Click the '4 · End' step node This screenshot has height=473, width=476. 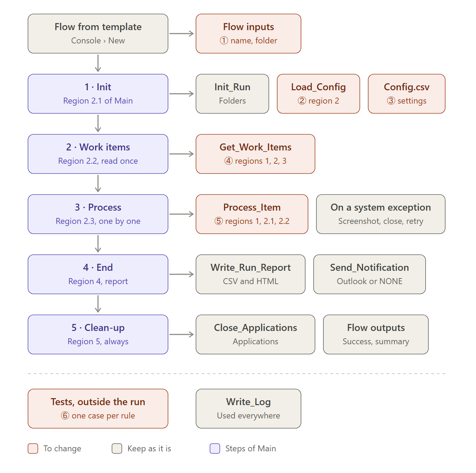[98, 274]
